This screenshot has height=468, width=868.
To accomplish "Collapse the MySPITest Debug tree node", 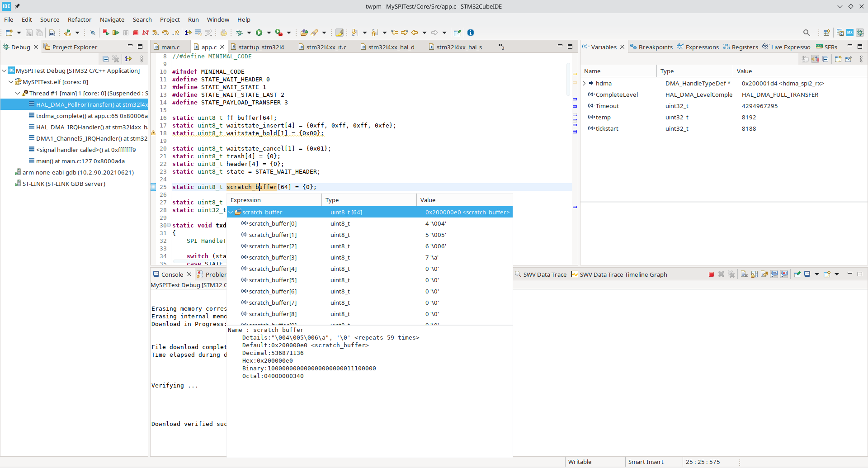I will [5, 71].
